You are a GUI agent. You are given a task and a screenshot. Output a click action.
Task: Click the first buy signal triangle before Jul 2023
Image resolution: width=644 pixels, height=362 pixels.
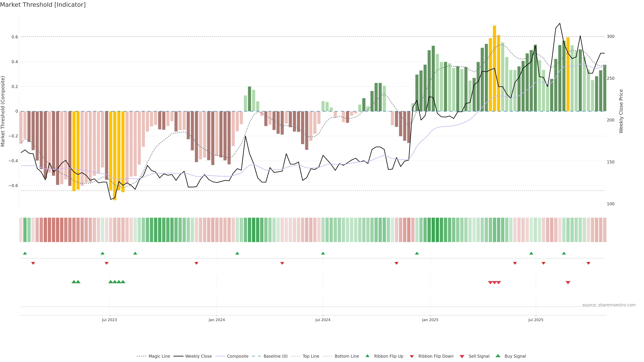point(74,282)
